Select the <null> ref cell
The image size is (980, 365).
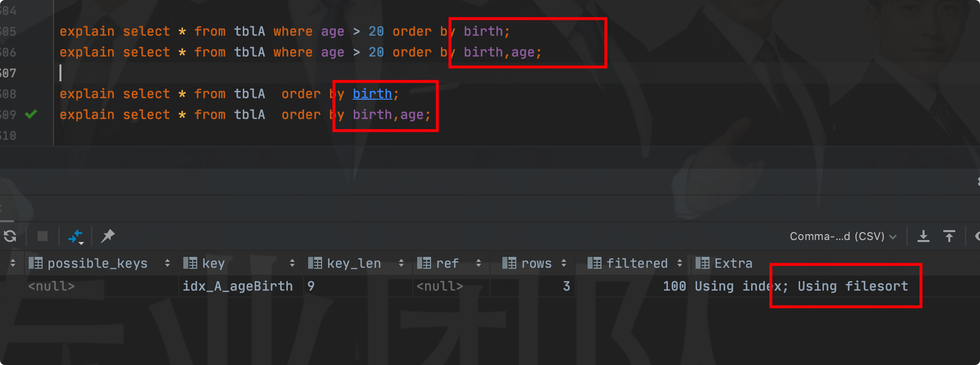coord(451,286)
